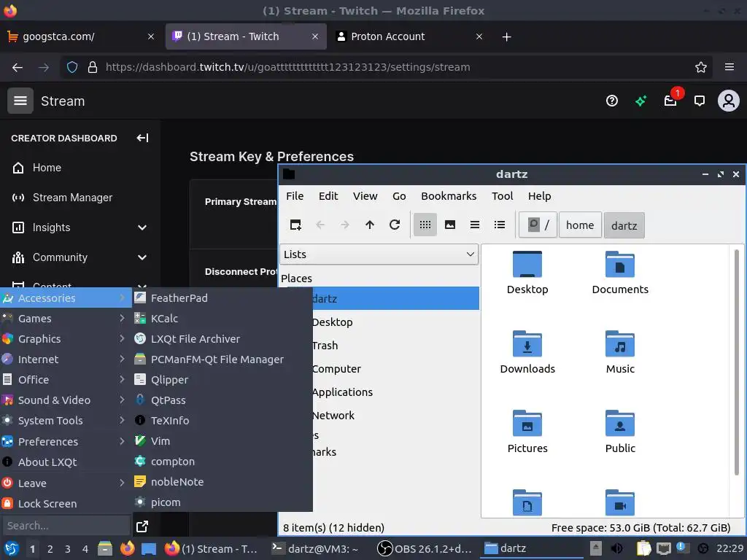
Task: Open the file manager View menu
Action: [365, 196]
